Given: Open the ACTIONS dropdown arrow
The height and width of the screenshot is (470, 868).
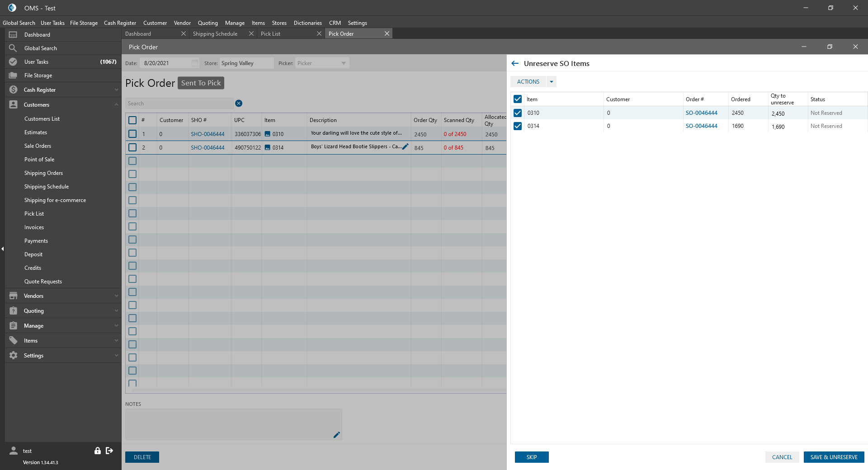Looking at the screenshot, I should coord(552,82).
